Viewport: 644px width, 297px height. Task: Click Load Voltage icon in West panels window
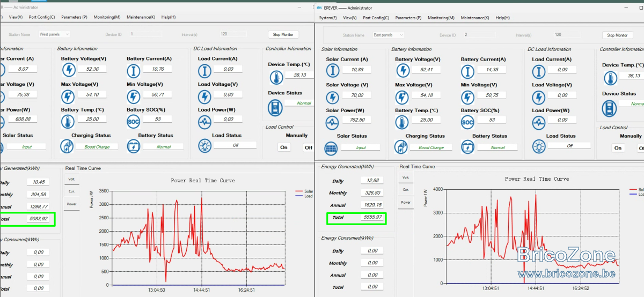(204, 96)
